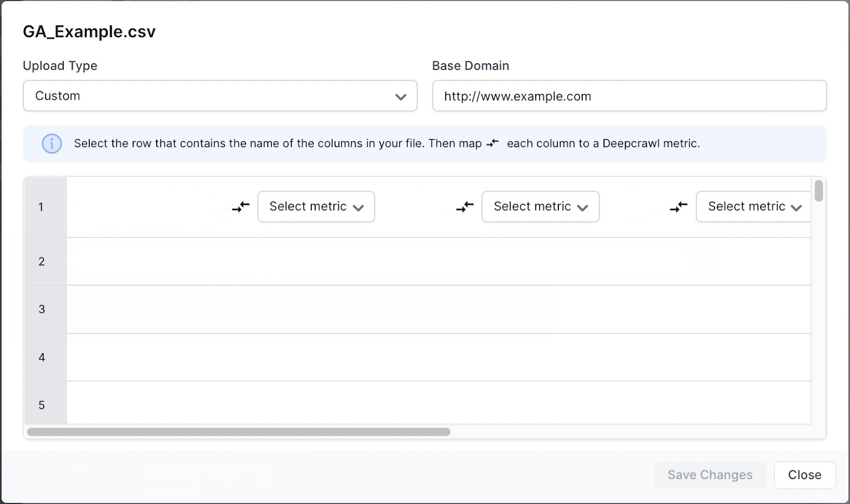
Task: Click the blue info icon in the notice banner
Action: pyautogui.click(x=52, y=143)
